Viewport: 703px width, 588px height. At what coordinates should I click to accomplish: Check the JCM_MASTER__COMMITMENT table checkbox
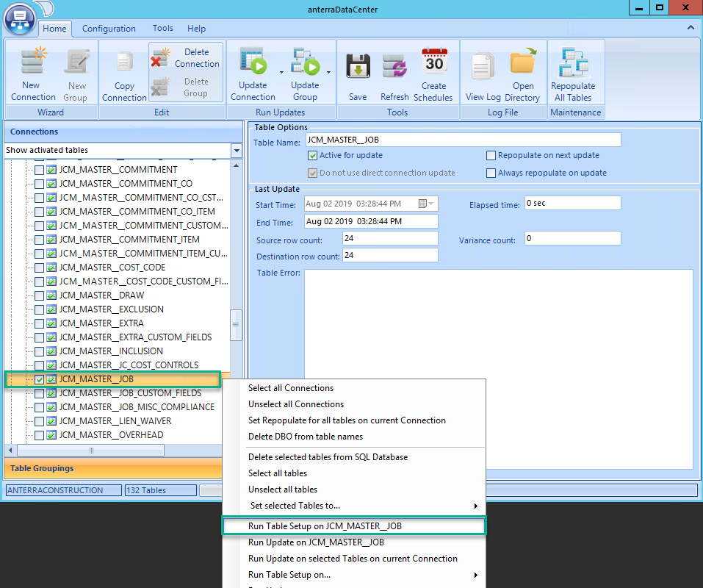coord(40,170)
